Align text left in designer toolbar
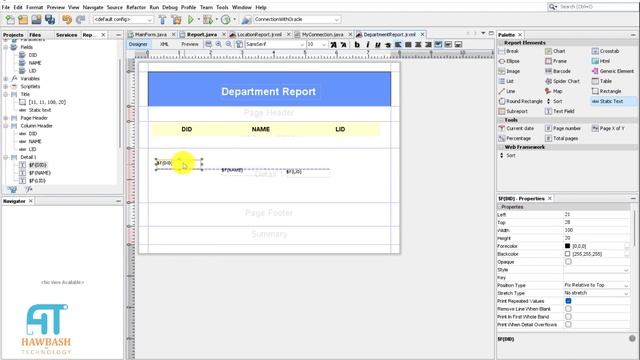The width and height of the screenshot is (640, 360). tap(398, 44)
